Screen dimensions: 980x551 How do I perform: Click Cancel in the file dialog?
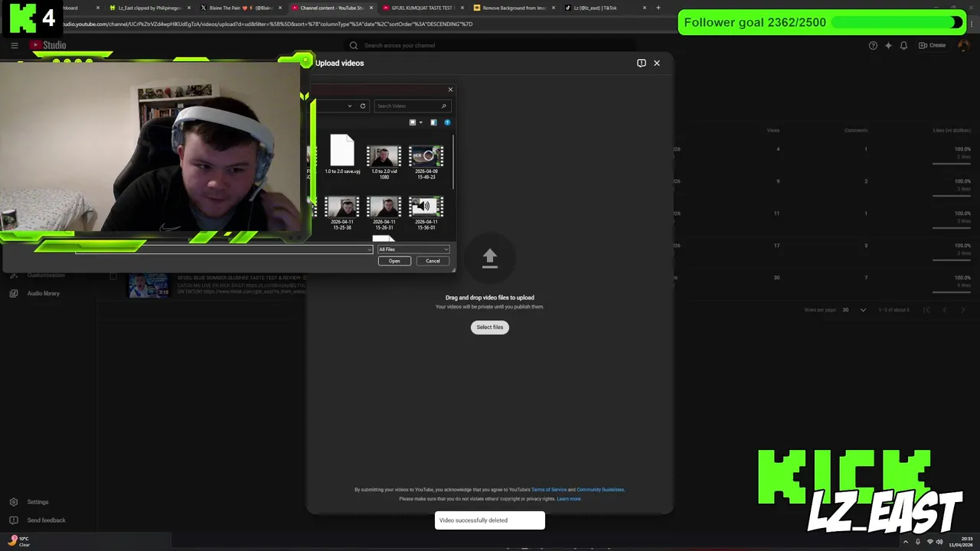[x=433, y=261]
